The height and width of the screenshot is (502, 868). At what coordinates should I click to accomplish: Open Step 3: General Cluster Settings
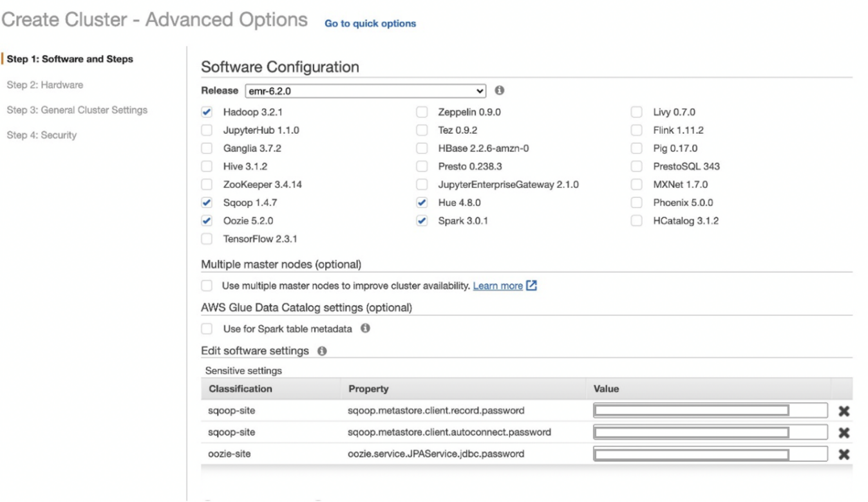[77, 110]
